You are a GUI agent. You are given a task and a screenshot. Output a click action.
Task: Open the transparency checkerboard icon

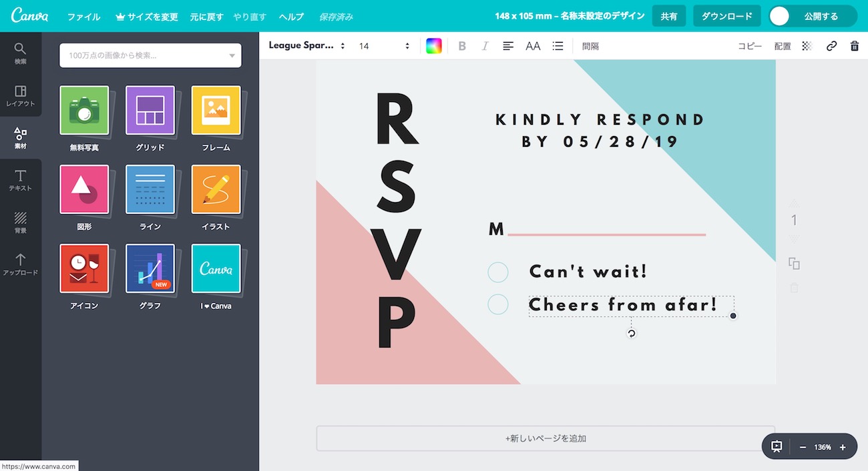pyautogui.click(x=807, y=46)
